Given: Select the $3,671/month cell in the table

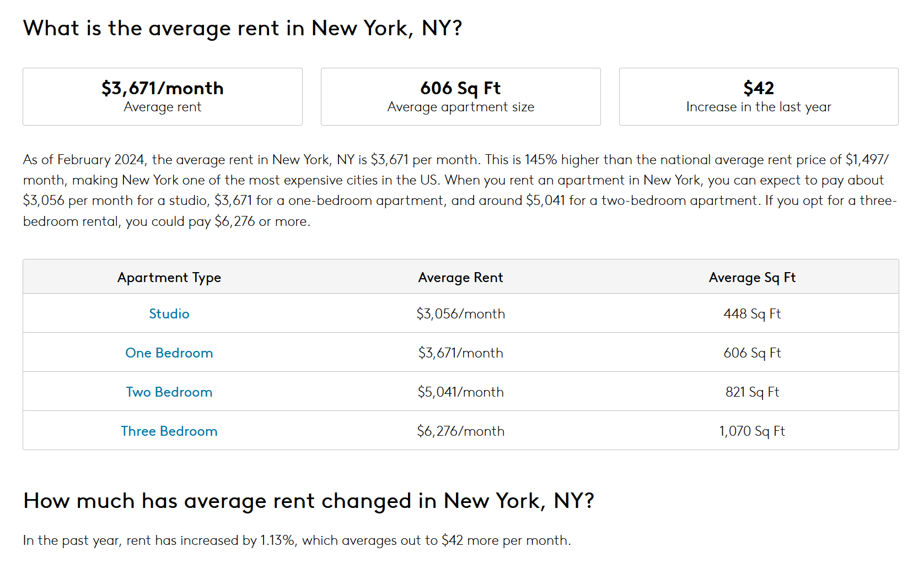Looking at the screenshot, I should click(460, 353).
